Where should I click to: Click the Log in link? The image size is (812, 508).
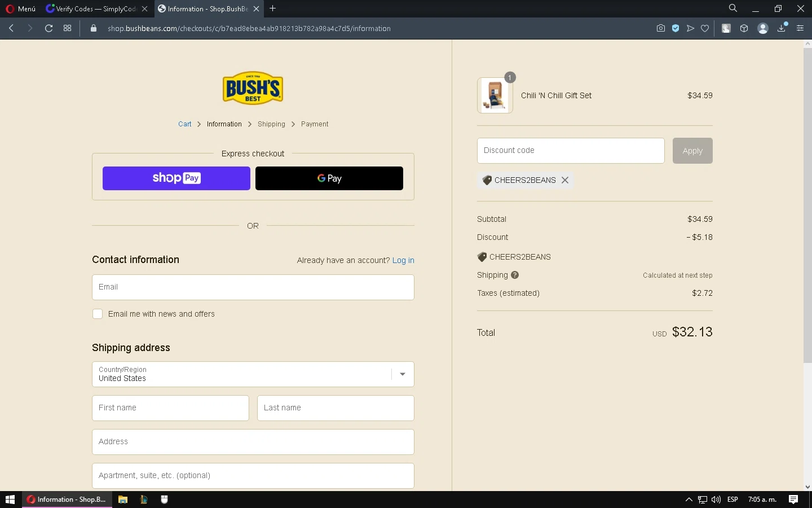coord(403,260)
